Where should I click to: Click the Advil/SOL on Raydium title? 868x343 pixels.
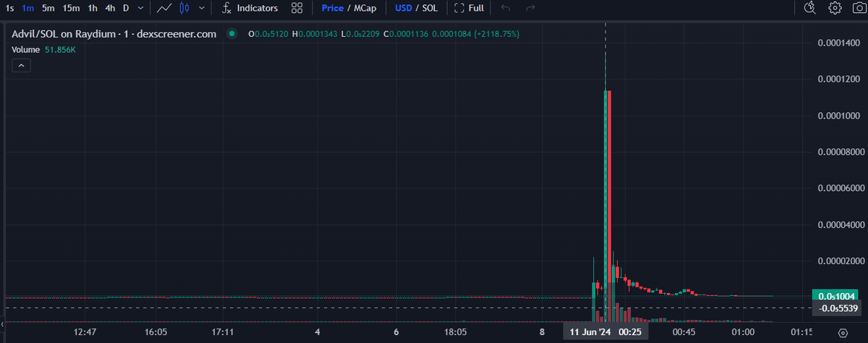pos(114,34)
